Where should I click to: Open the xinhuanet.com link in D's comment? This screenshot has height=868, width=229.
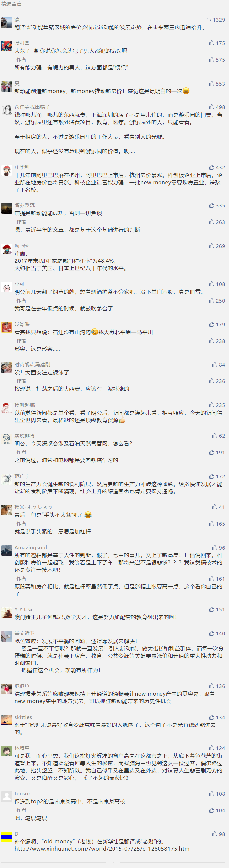(x=102, y=849)
